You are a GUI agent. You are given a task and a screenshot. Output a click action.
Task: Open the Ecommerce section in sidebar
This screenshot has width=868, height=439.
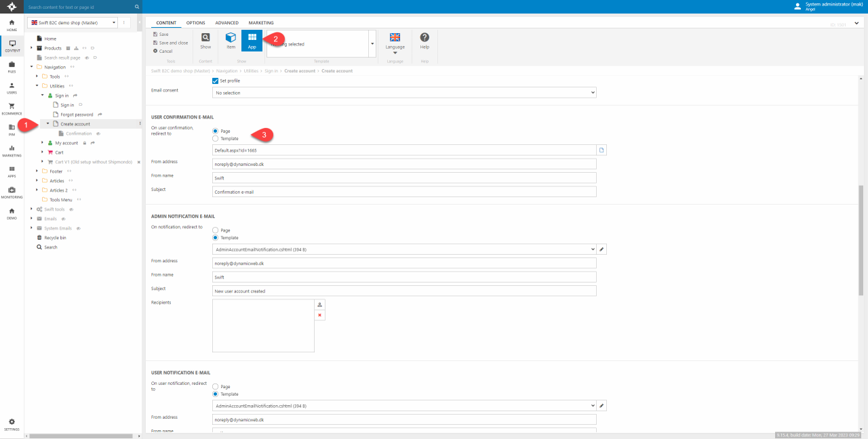(12, 108)
